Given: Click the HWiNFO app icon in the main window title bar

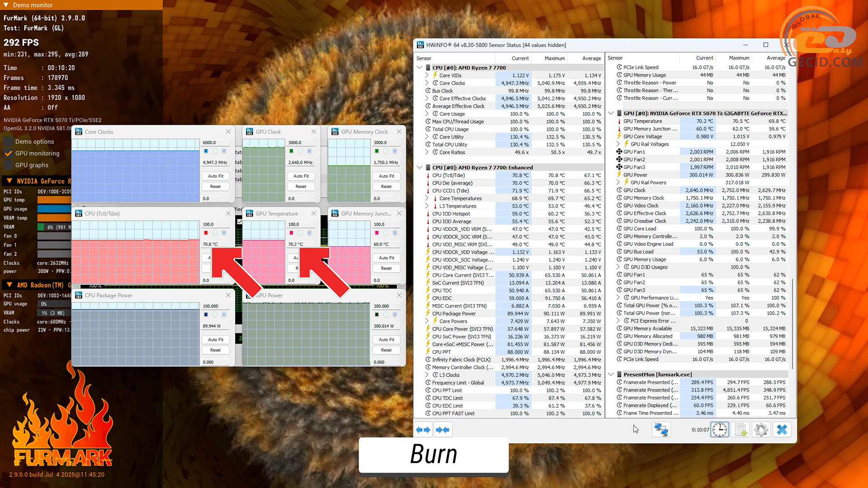Looking at the screenshot, I should 420,45.
